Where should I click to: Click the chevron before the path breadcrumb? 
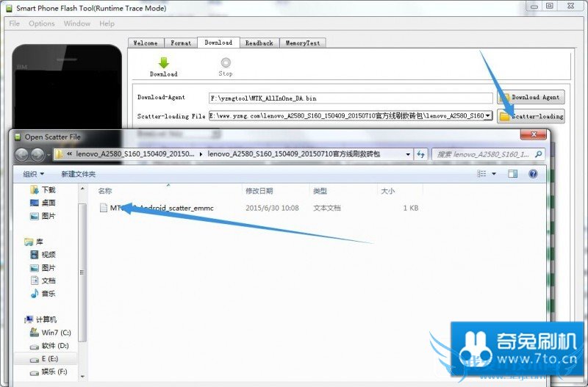[69, 154]
